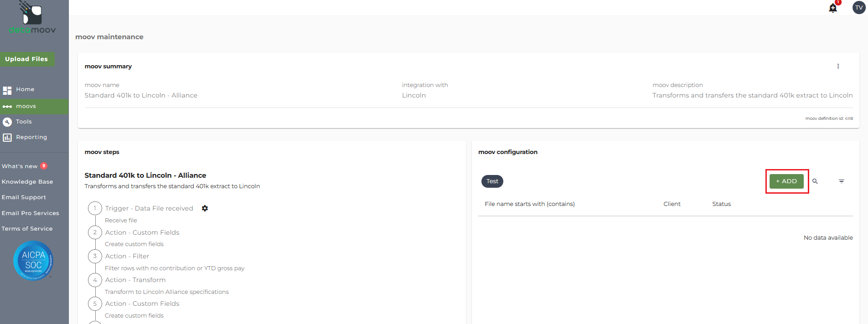Click the integration value Lincoln

coord(414,95)
